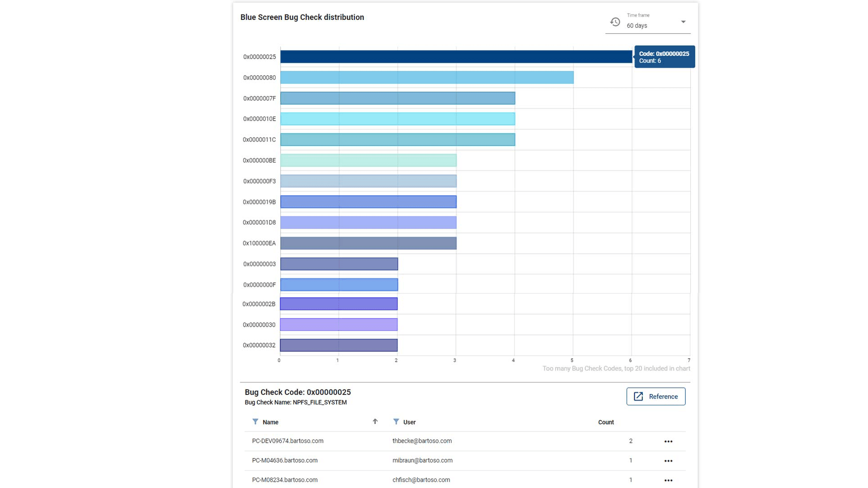Select PC-M08234.bartoso.com device name
868x488 pixels.
pyautogui.click(x=285, y=480)
